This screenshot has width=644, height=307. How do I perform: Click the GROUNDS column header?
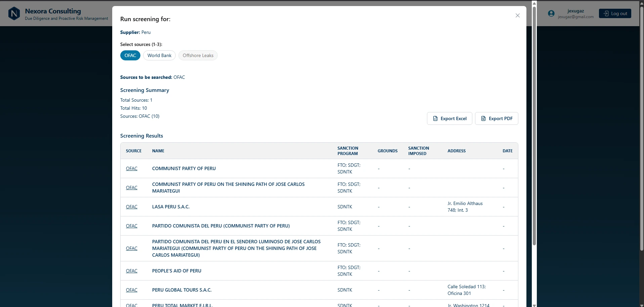pos(387,151)
